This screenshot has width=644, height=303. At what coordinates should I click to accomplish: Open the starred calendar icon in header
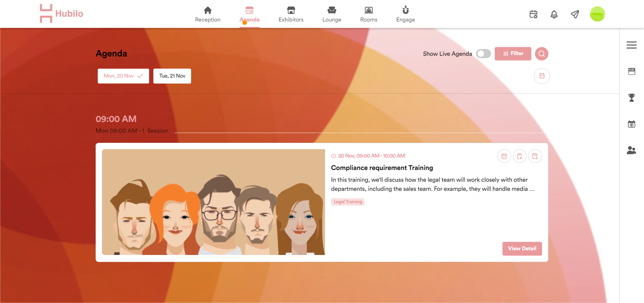tap(533, 14)
